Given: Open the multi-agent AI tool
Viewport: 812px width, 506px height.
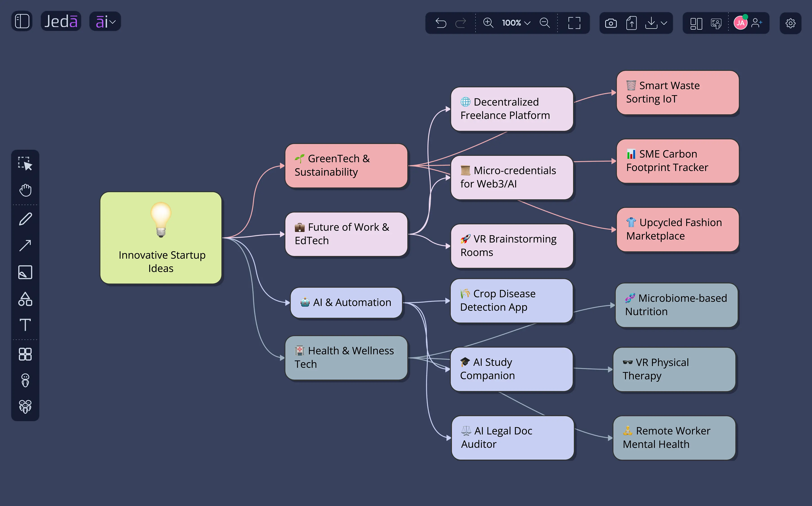Looking at the screenshot, I should (x=25, y=407).
